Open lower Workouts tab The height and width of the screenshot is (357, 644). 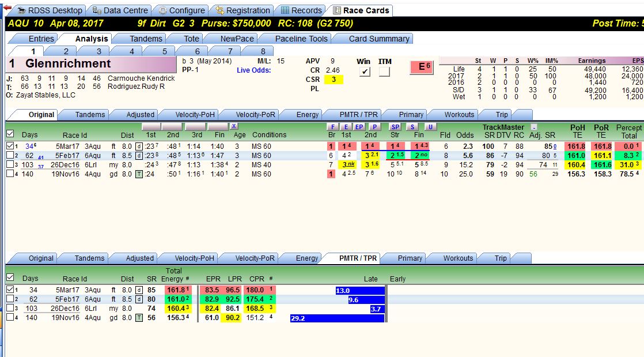[458, 258]
